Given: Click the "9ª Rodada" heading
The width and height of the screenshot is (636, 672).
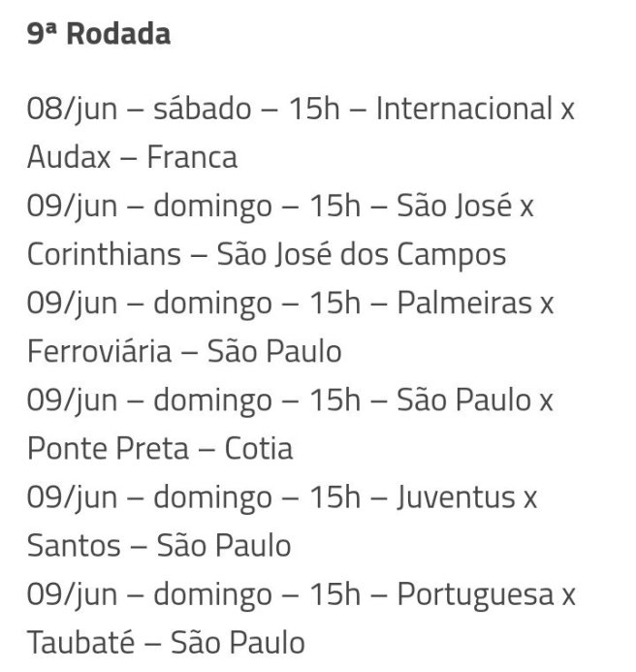Looking at the screenshot, I should click(98, 34).
